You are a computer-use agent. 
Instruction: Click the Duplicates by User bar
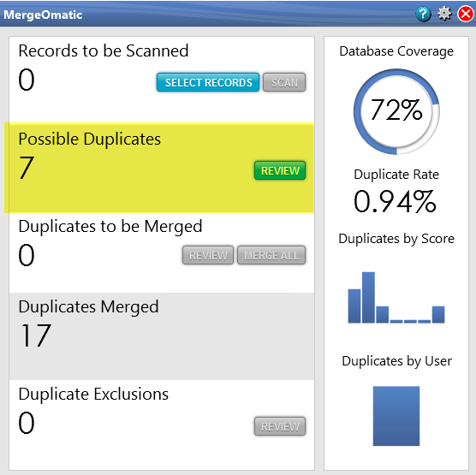396,416
